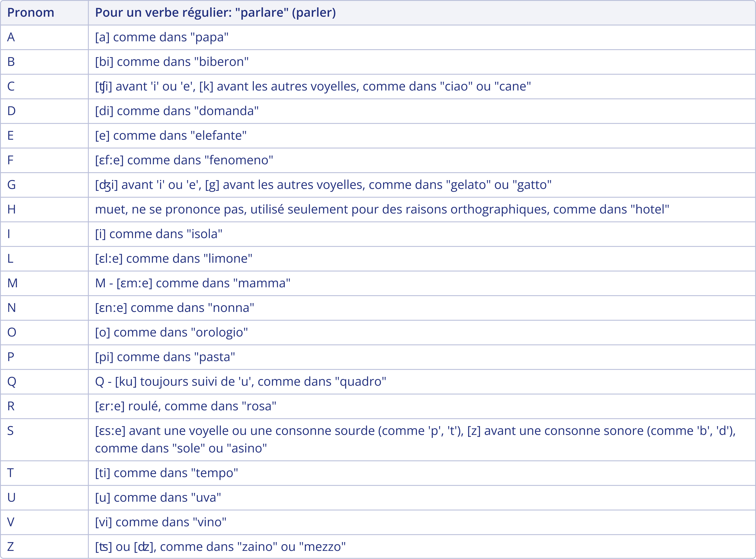Click the 'papa' pronunciation cell
Image resolution: width=756 pixels, height=559 pixels.
tap(162, 37)
